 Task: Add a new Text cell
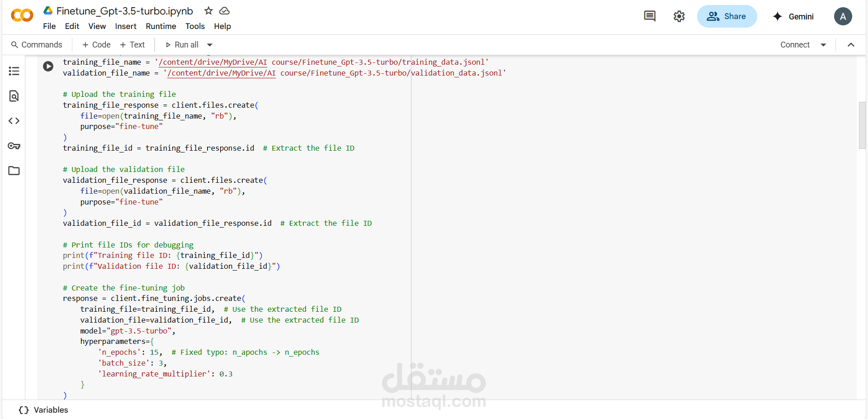132,45
